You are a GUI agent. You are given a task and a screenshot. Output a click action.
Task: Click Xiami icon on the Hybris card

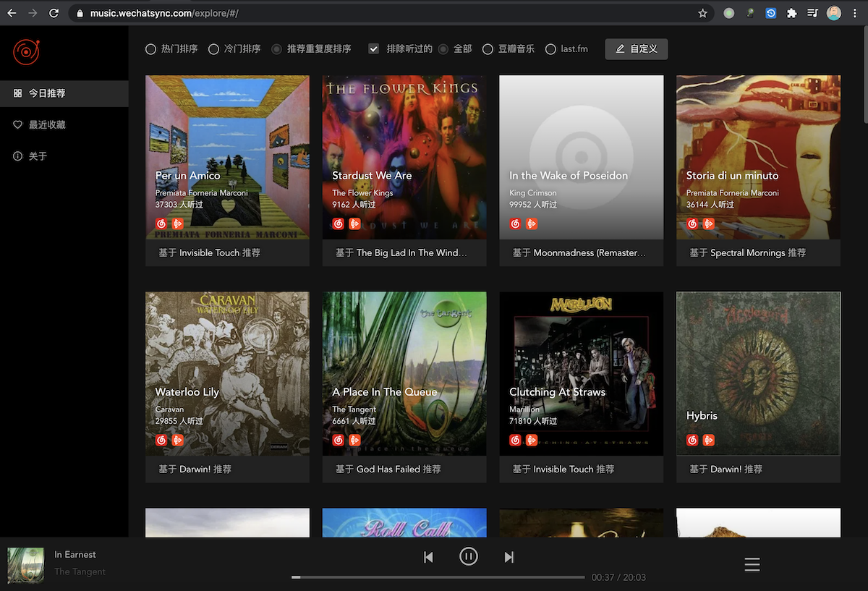(709, 441)
